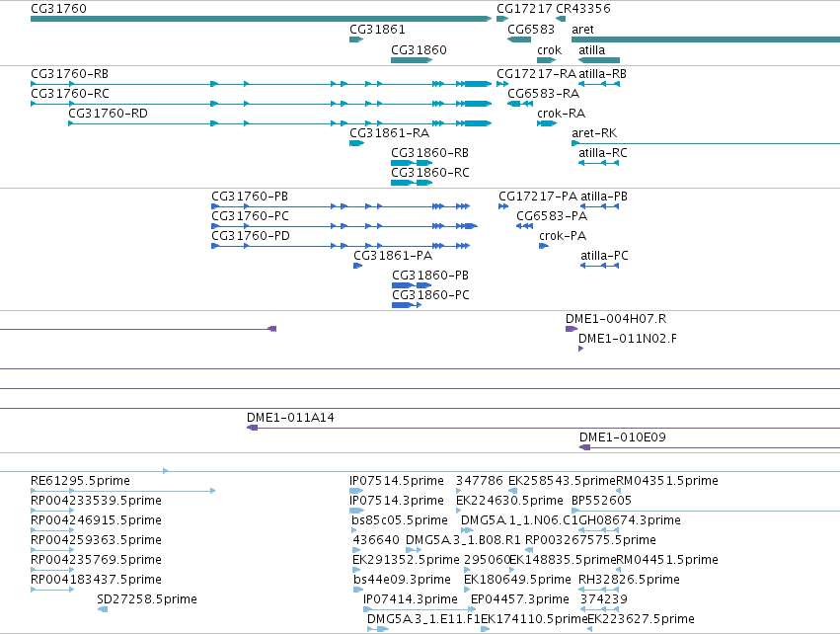
Task: Click EST IP07414.3prime
Action: [420, 609]
